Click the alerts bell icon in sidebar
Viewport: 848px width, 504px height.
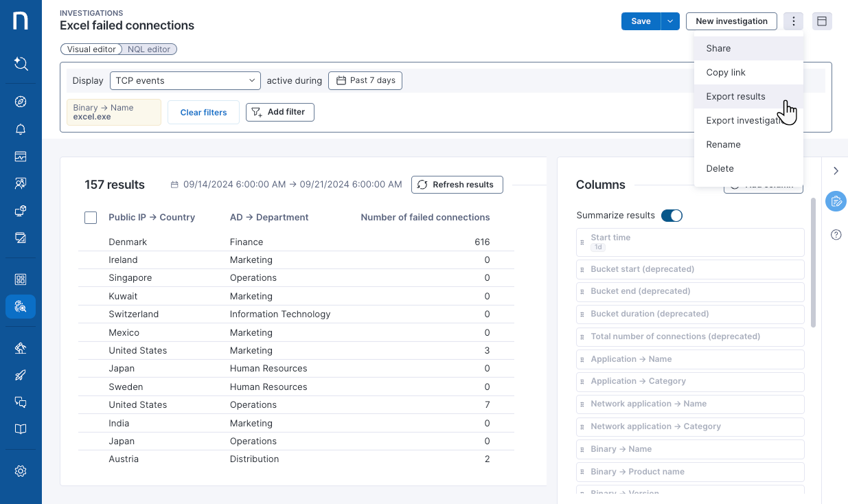tap(21, 129)
